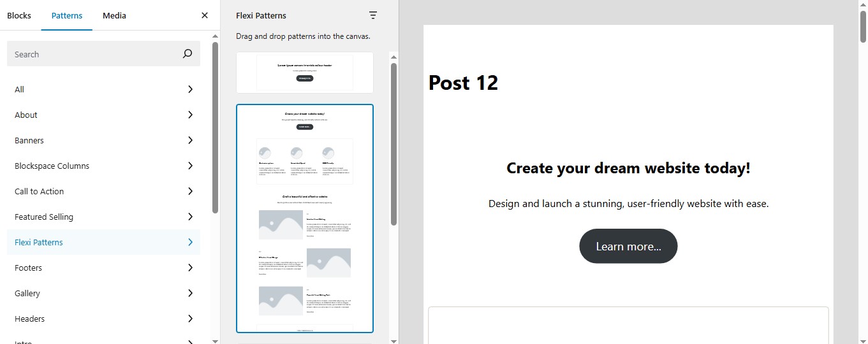Screen dimensions: 868x344
Task: Click the Learn more... button in canvas
Action: [628, 246]
